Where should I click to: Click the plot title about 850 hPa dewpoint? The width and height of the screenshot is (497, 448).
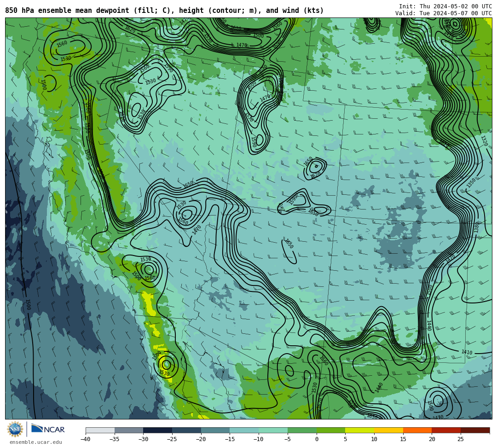click(x=164, y=11)
